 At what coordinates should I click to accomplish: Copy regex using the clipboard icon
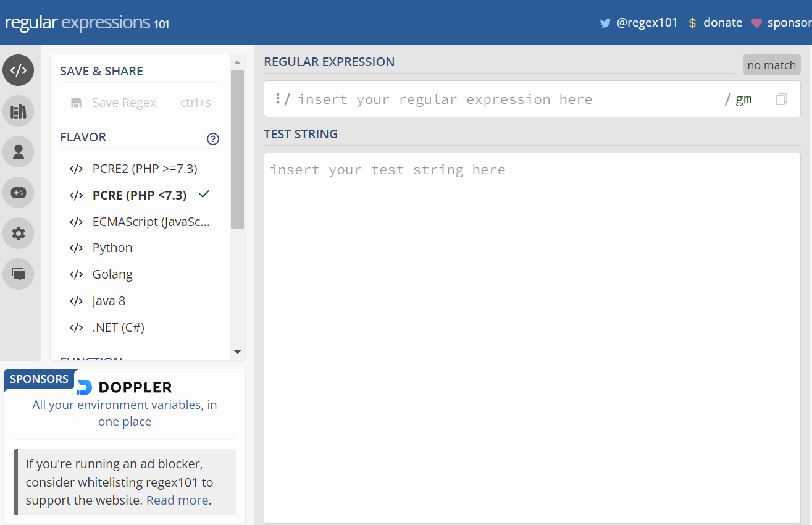click(781, 99)
